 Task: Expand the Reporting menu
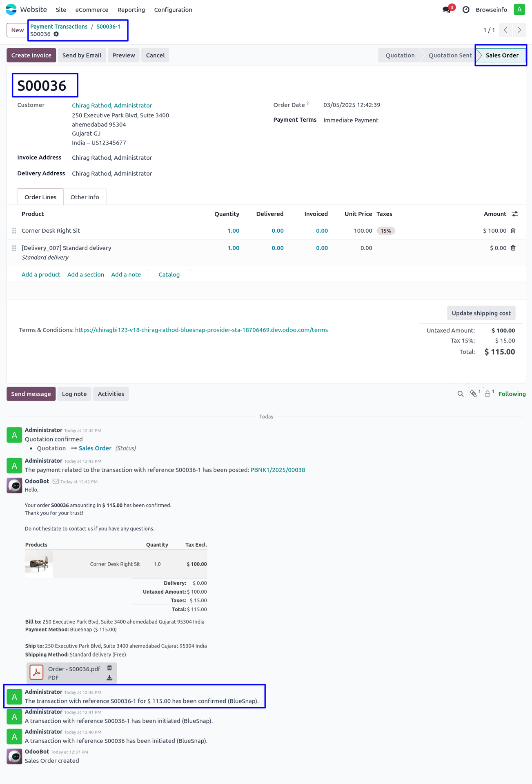pos(131,10)
